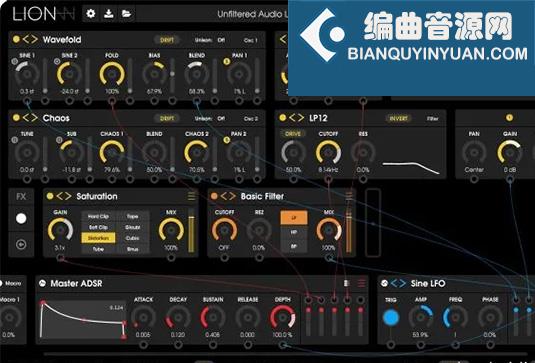The image size is (535, 363).
Task: Click the small icon beside the SUB label
Action: 59,140
